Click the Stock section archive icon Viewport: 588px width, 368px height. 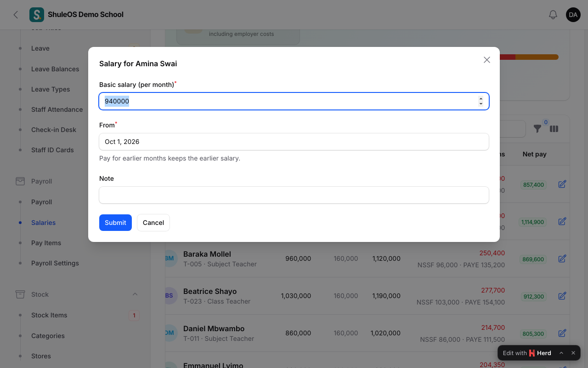[20, 294]
